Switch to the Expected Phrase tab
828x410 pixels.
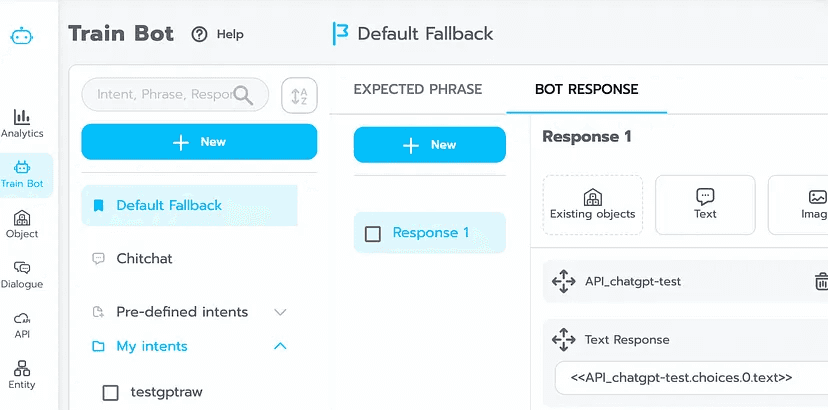pyautogui.click(x=418, y=89)
